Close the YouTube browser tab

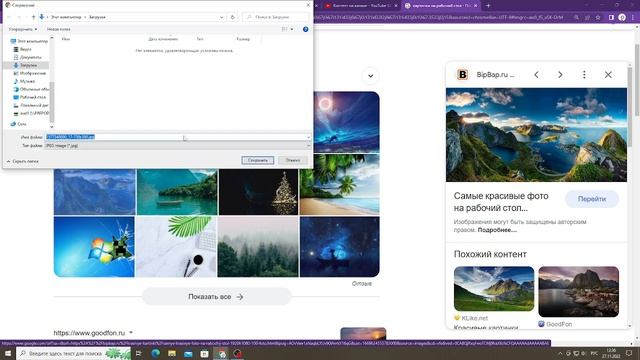tap(396, 6)
